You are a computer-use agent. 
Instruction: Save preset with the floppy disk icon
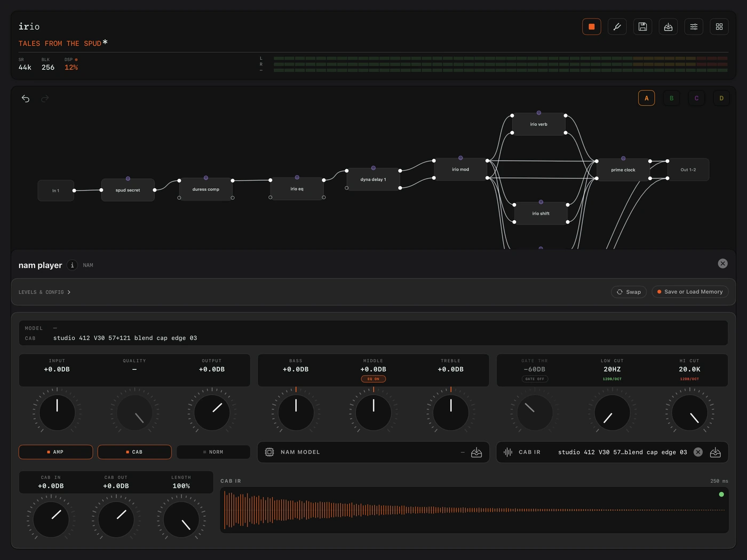(x=642, y=27)
